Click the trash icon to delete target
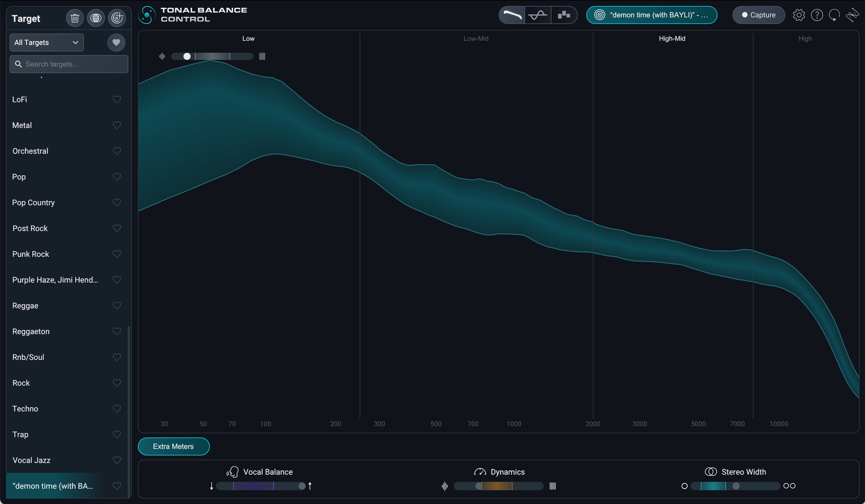Screen dimensions: 865x504 point(75,18)
